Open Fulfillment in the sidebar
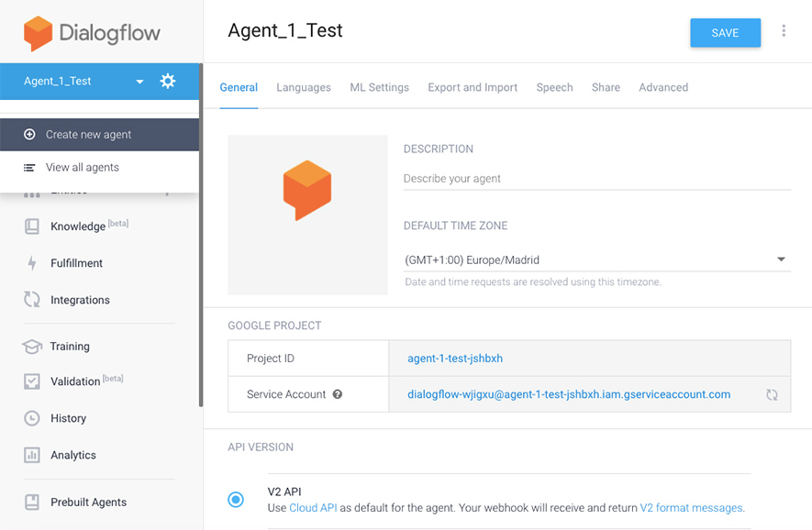This screenshot has height=530, width=812. pyautogui.click(x=77, y=263)
